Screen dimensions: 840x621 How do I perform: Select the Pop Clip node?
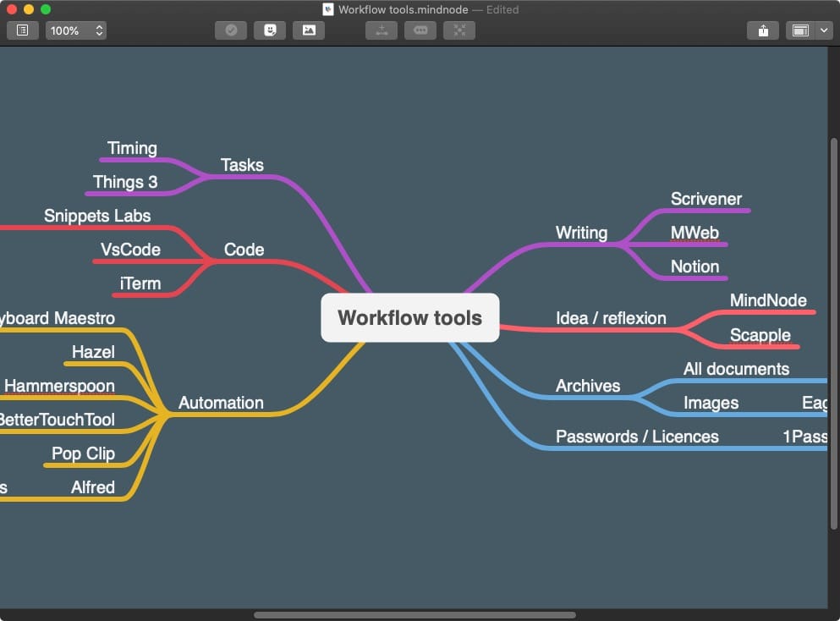[83, 453]
